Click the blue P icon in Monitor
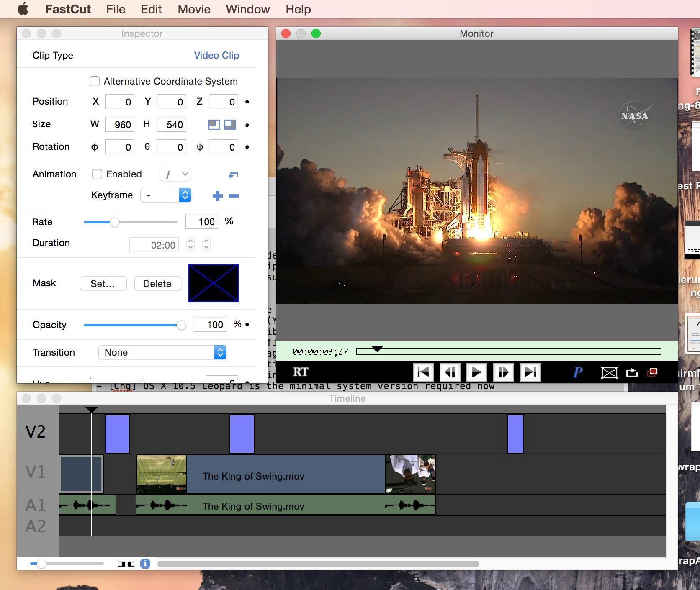This screenshot has height=590, width=700. point(578,372)
